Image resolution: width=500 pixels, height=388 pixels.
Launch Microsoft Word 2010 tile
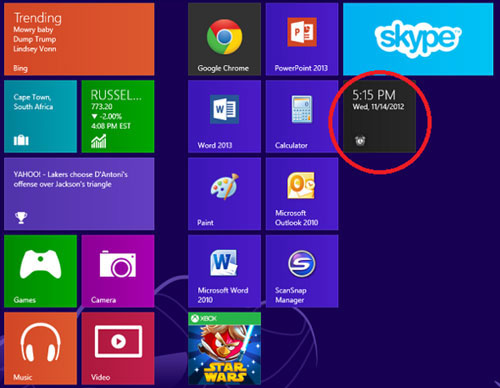point(224,271)
